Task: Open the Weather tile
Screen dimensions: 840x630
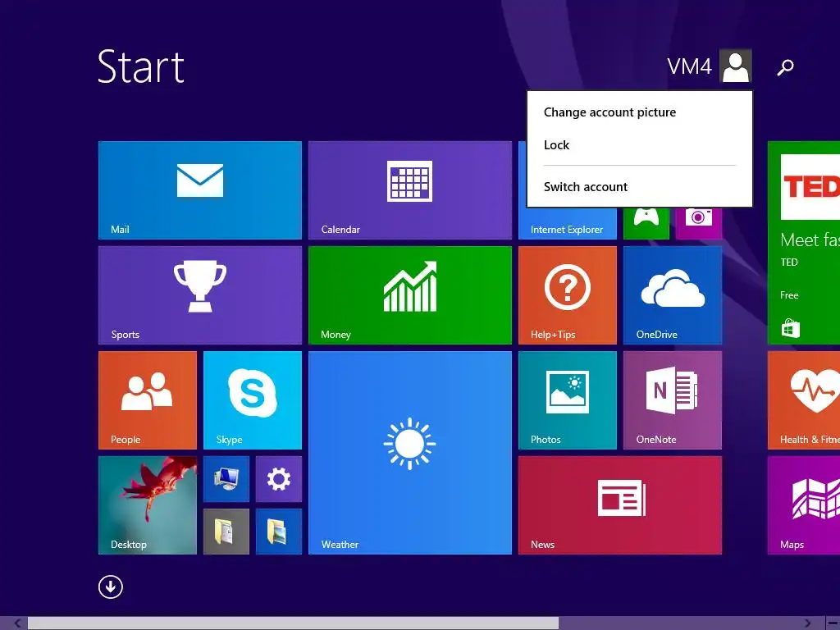Action: click(410, 453)
